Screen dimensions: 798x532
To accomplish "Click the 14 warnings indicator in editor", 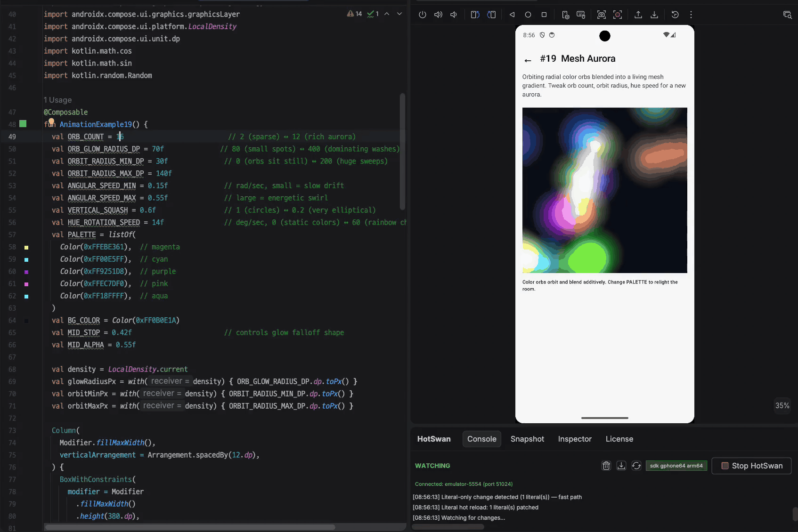I will (355, 14).
